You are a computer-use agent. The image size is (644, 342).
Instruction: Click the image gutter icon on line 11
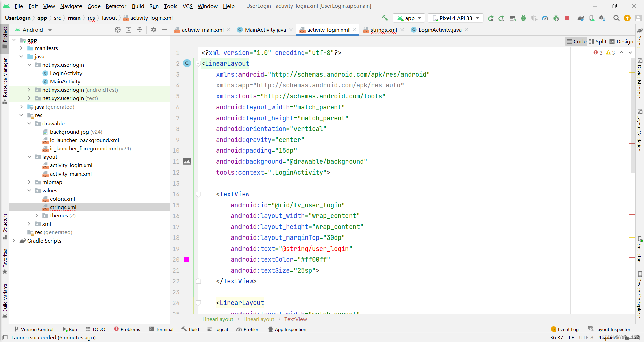coord(187,161)
